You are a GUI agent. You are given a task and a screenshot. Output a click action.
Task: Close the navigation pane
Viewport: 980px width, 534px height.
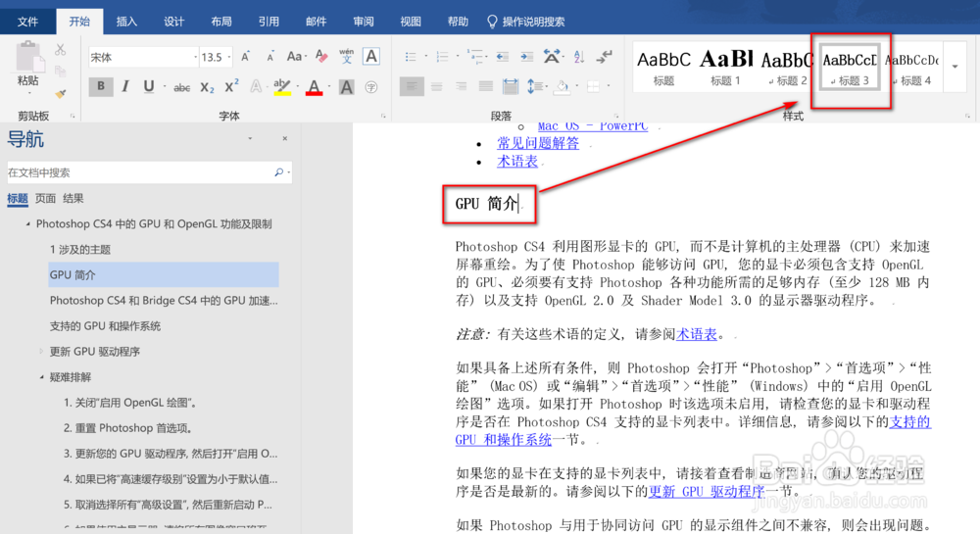(285, 139)
